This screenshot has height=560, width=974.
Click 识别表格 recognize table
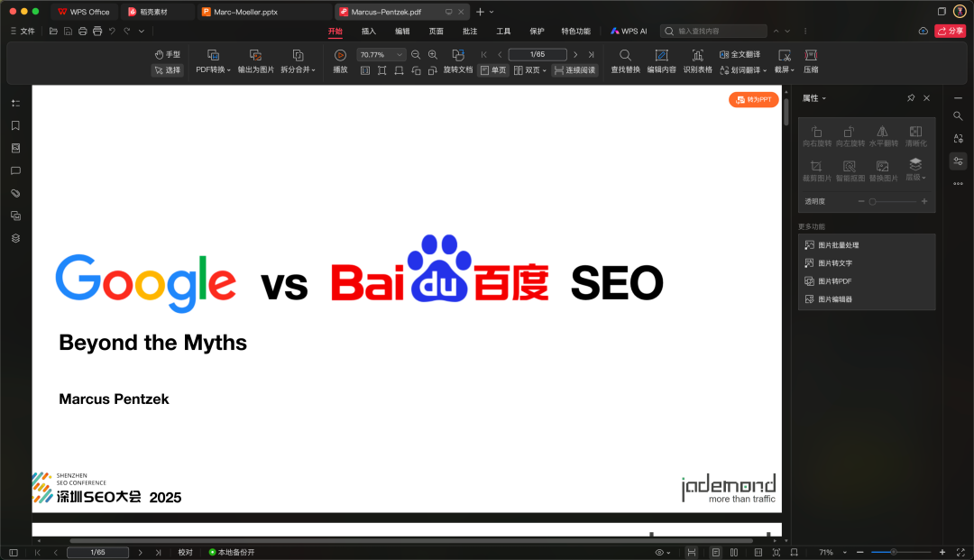pyautogui.click(x=697, y=62)
